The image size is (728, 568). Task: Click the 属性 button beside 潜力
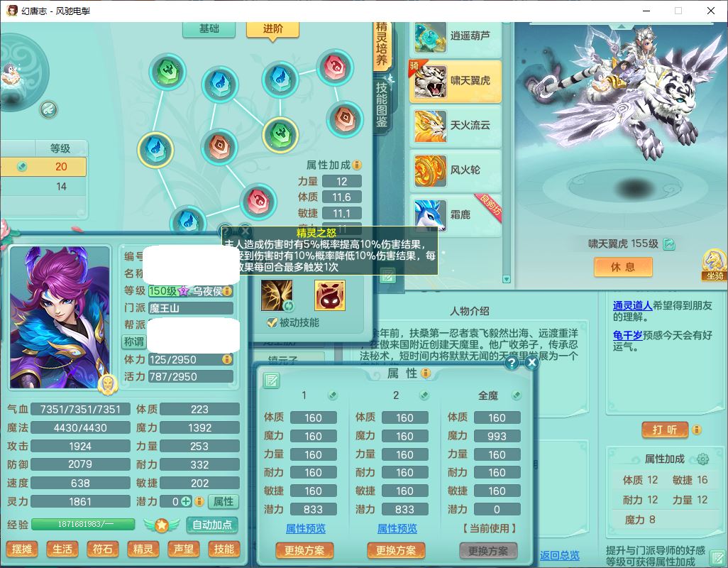[x=224, y=501]
